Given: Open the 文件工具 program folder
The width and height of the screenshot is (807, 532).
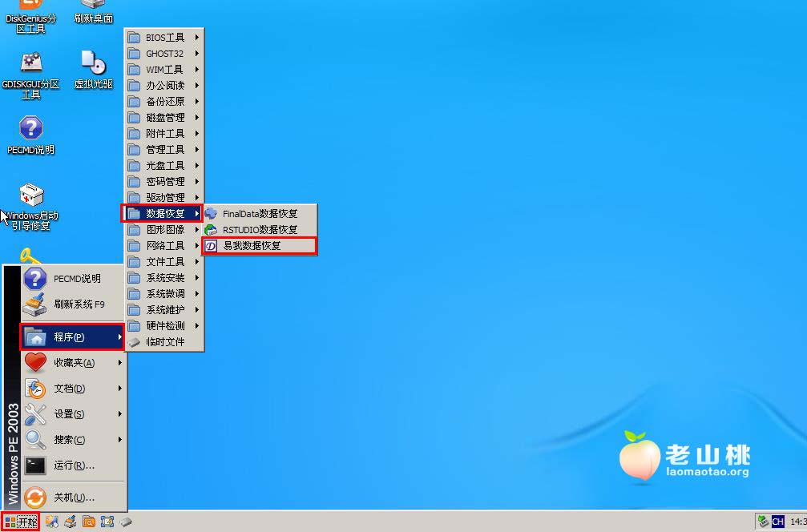Looking at the screenshot, I should pyautogui.click(x=164, y=261).
